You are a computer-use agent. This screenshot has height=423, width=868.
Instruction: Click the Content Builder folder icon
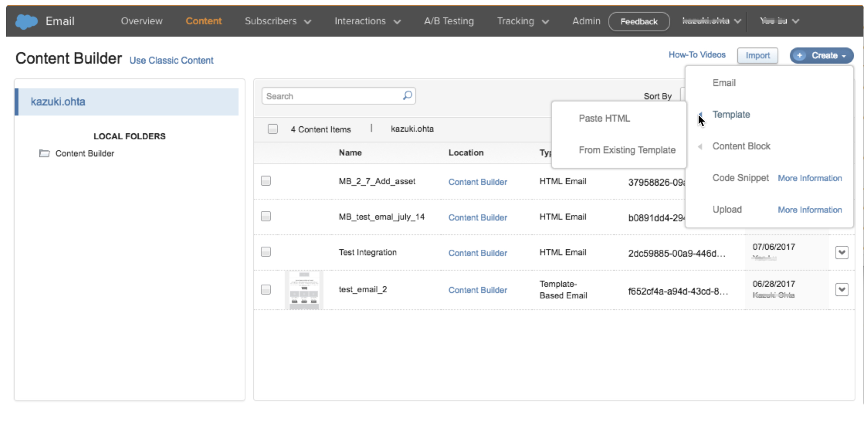44,153
